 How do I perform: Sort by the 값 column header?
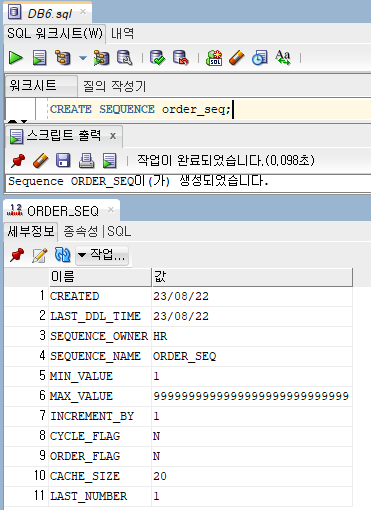click(252, 277)
